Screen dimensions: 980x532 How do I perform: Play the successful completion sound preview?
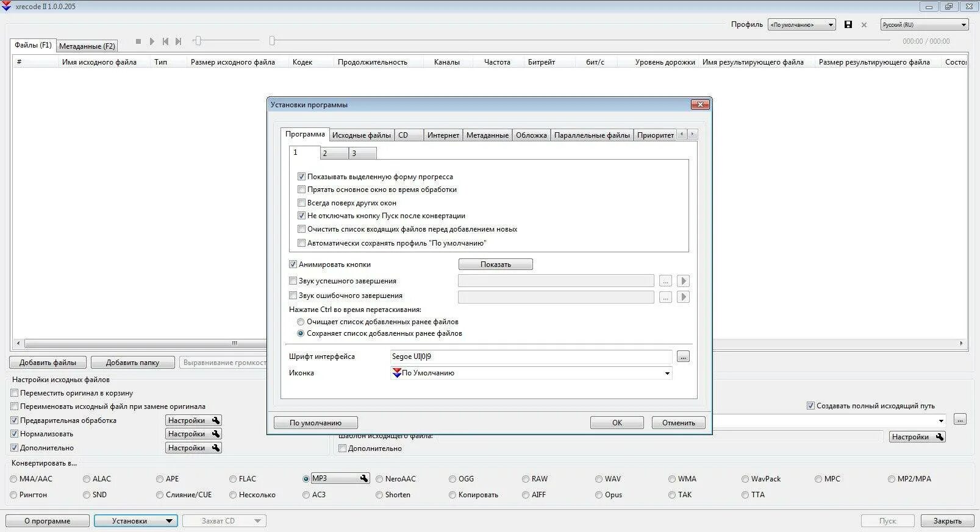click(683, 281)
